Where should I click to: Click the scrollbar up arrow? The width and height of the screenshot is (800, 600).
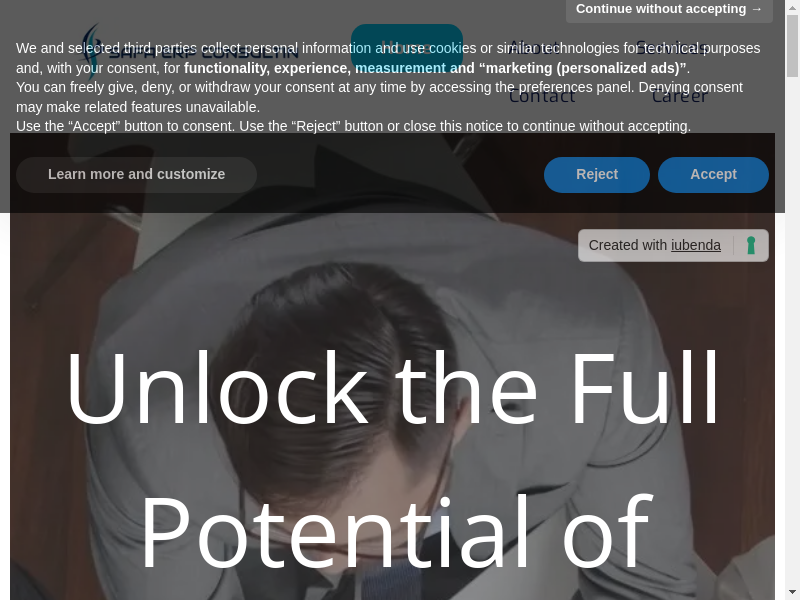792,6
